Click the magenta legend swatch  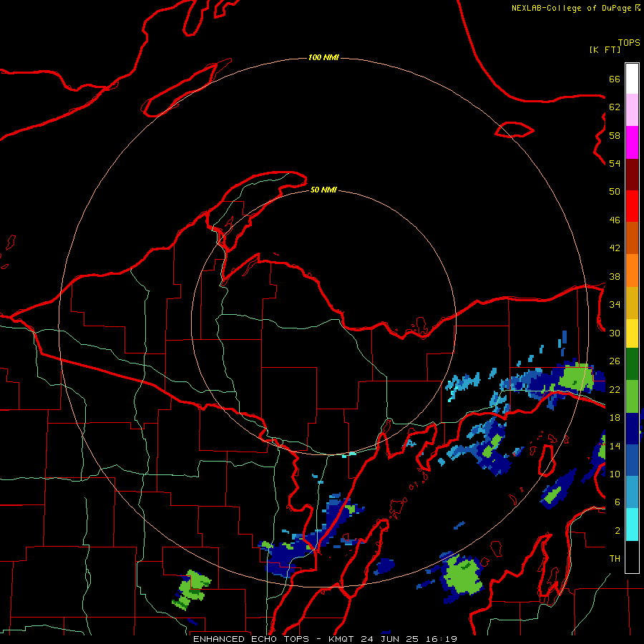point(632,142)
